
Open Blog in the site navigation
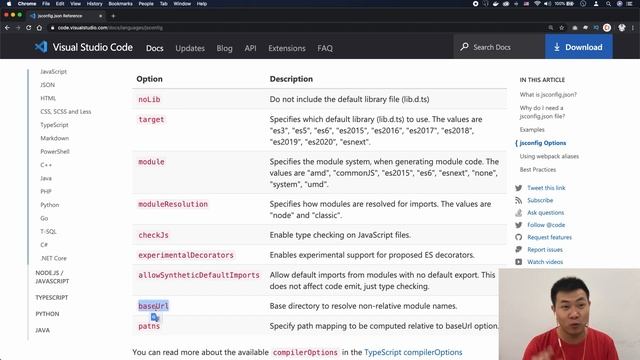click(224, 48)
